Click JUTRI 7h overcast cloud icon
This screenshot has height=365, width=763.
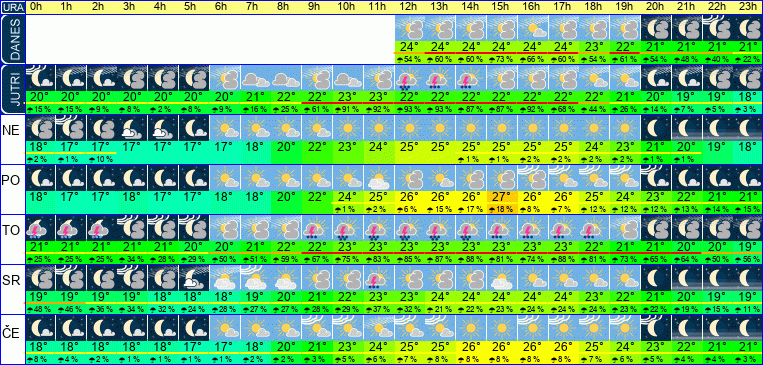coord(256,78)
